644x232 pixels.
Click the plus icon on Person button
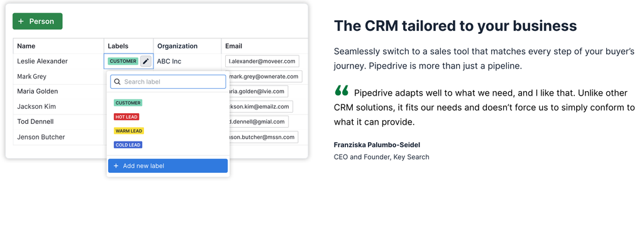pyautogui.click(x=21, y=21)
